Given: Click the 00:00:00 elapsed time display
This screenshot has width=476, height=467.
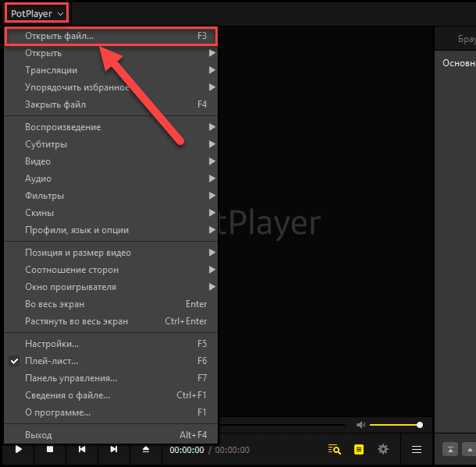Looking at the screenshot, I should tap(186, 450).
